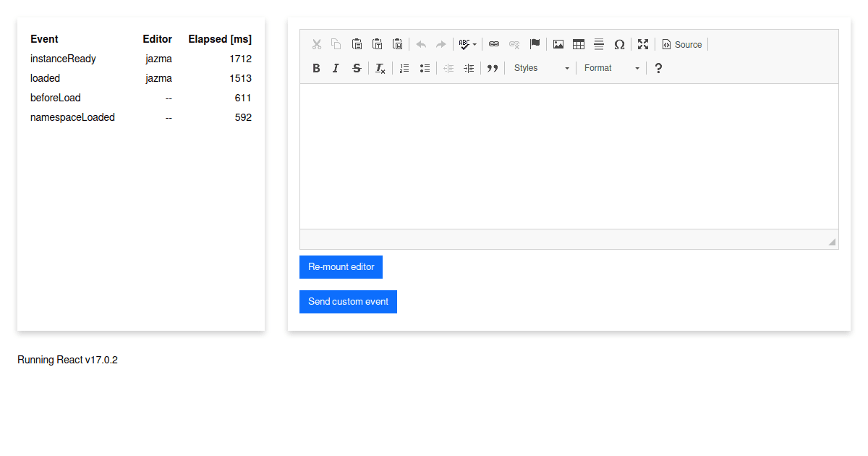Insert a Special Character with the Omega icon
This screenshot has height=456, width=868.
pos(619,43)
